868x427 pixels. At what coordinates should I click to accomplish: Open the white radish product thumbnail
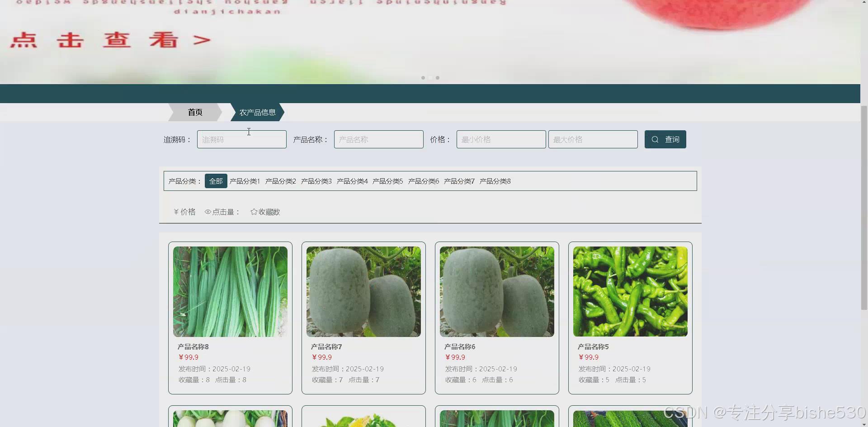click(x=230, y=419)
